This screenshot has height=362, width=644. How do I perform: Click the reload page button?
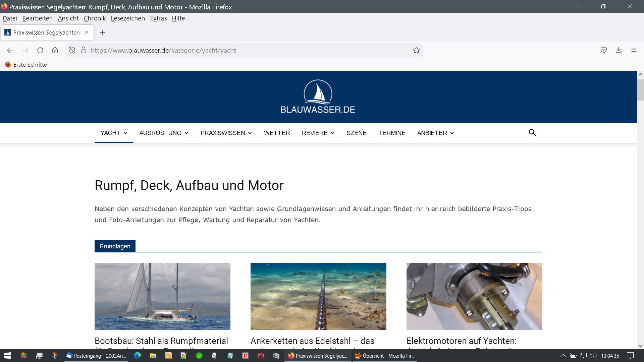point(40,50)
